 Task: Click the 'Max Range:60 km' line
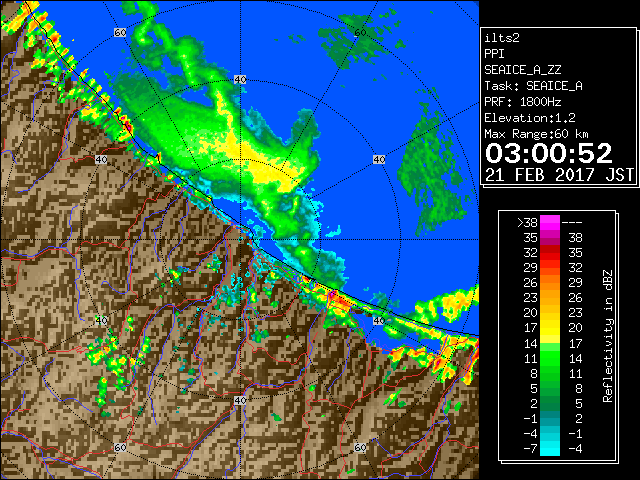[536, 134]
